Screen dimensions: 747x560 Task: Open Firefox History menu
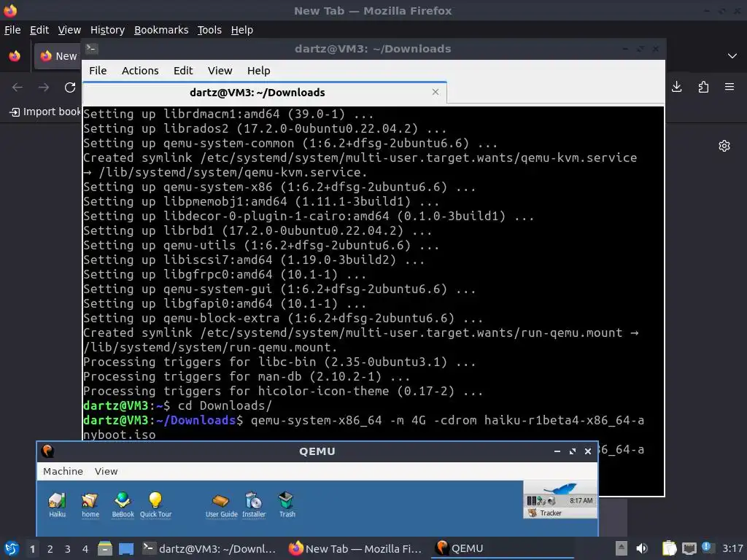pyautogui.click(x=107, y=30)
